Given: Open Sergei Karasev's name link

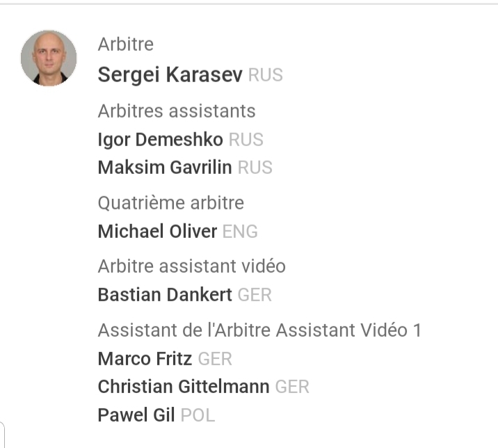Looking at the screenshot, I should 170,75.
